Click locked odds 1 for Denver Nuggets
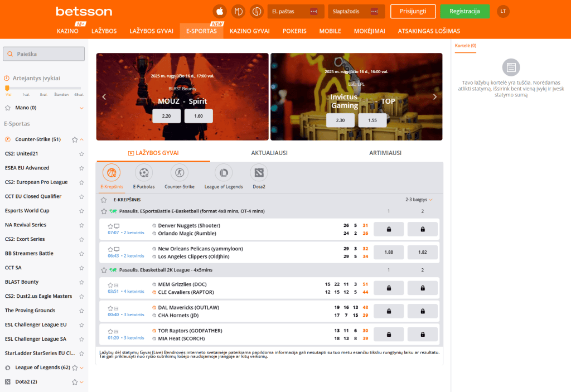The height and width of the screenshot is (392, 571). (x=389, y=229)
